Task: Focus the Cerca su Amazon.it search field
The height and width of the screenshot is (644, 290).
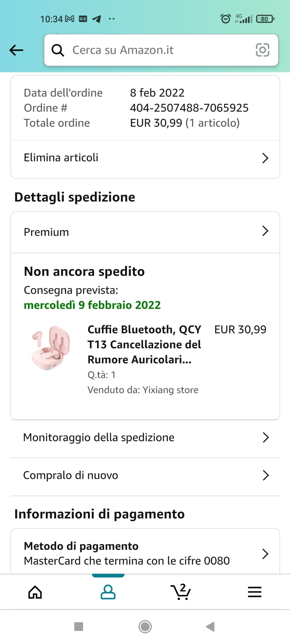Action: click(161, 50)
